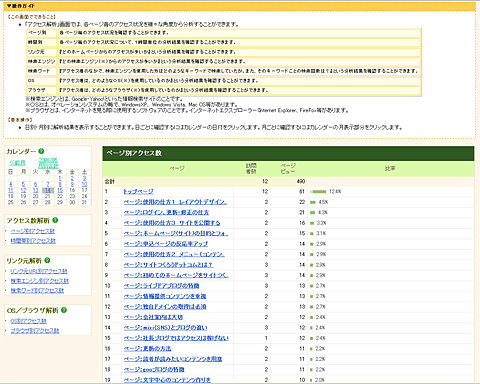Screen dimensions: 480x384
Task: Open row 13 link 会社案内は大切
Action: pos(153,317)
